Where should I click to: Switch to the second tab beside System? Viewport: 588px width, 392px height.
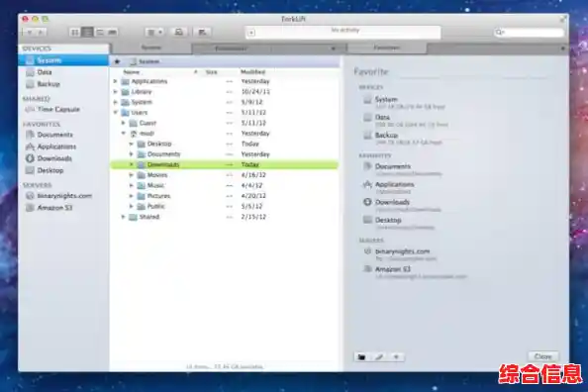tap(231, 49)
